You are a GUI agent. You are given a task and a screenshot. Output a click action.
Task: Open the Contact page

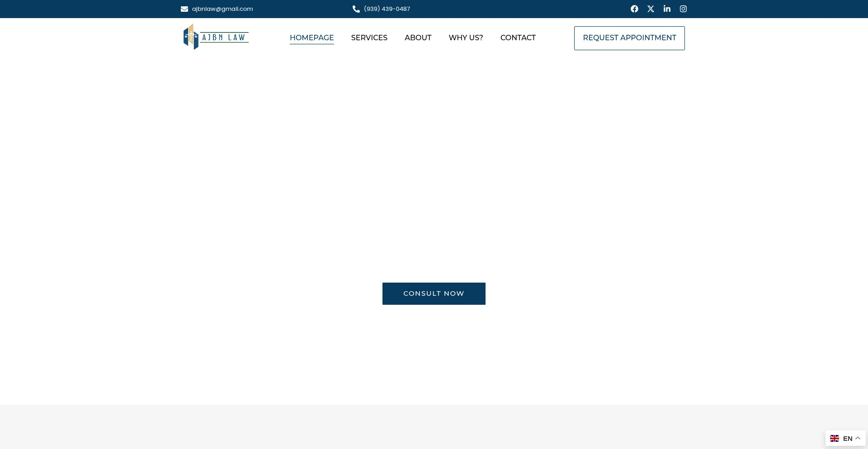tap(518, 38)
